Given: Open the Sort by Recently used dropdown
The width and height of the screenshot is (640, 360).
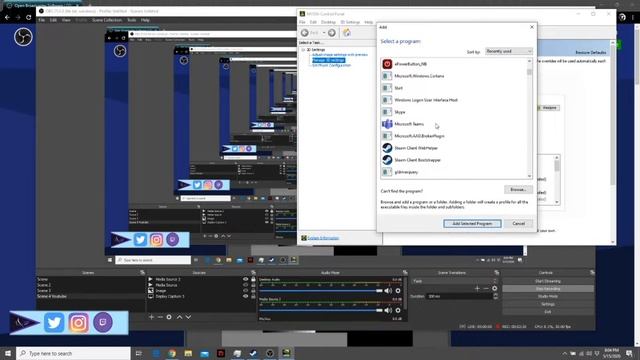Looking at the screenshot, I should pyautogui.click(x=509, y=51).
